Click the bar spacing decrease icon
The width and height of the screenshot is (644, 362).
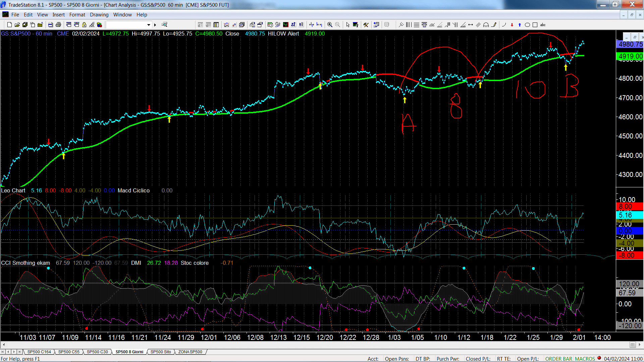312,25
